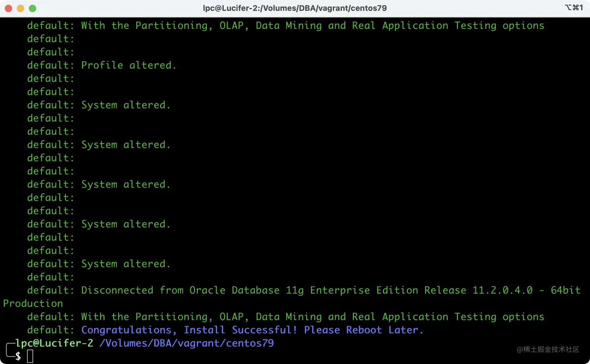Image resolution: width=590 pixels, height=364 pixels.
Task: Click the word 'Production' in terminal output
Action: click(x=33, y=304)
